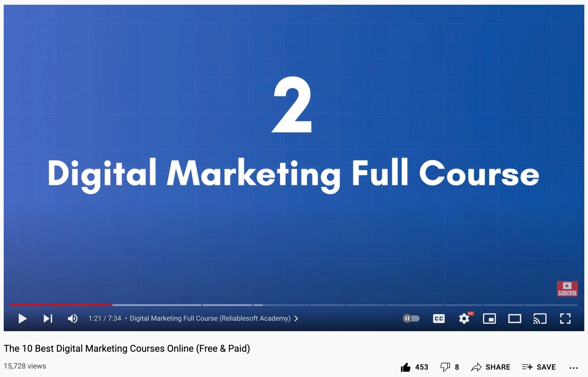This screenshot has width=588, height=377.
Task: Mute the video volume
Action: point(72,319)
